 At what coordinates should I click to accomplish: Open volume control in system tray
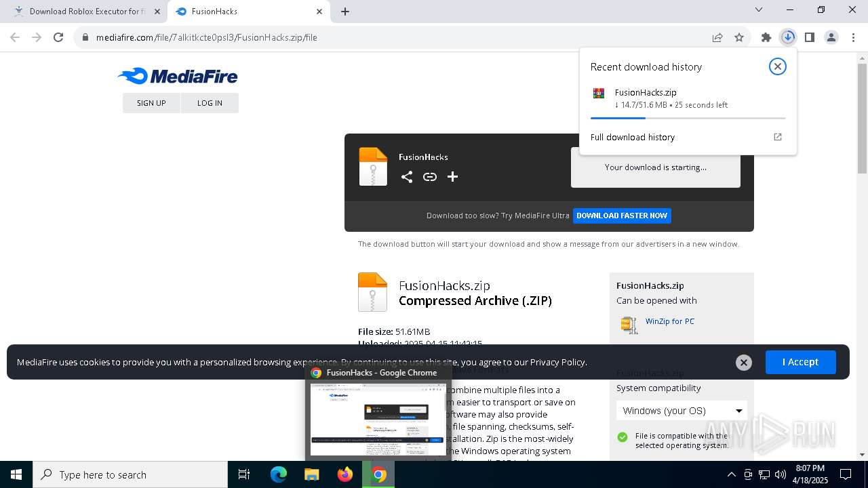[781, 474]
